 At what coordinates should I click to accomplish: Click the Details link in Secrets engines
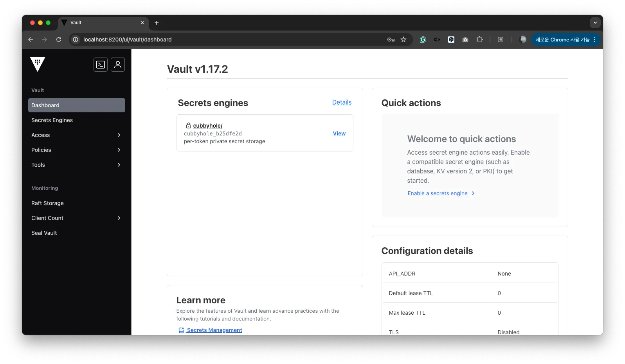click(342, 102)
